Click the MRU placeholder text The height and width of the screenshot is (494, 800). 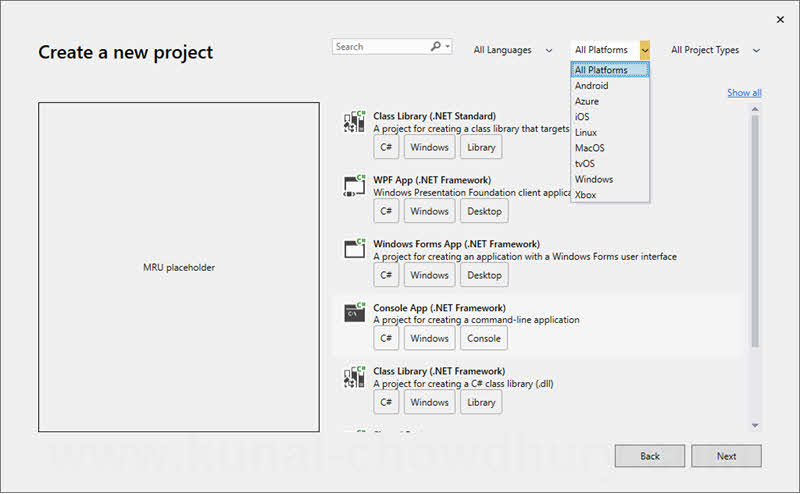tap(179, 267)
